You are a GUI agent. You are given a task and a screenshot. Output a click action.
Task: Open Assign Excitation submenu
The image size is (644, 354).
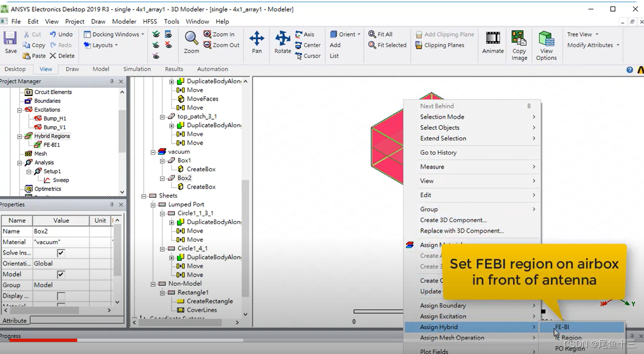click(472, 316)
